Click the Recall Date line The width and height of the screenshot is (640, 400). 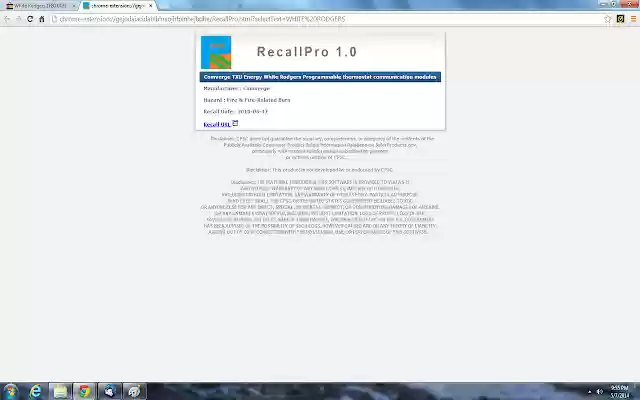point(236,111)
